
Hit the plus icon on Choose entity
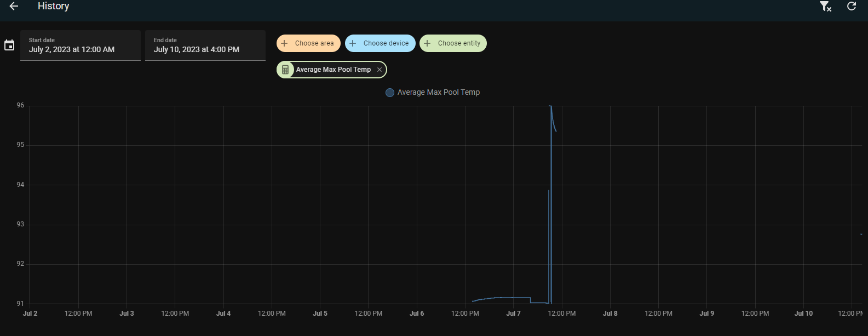tap(427, 43)
